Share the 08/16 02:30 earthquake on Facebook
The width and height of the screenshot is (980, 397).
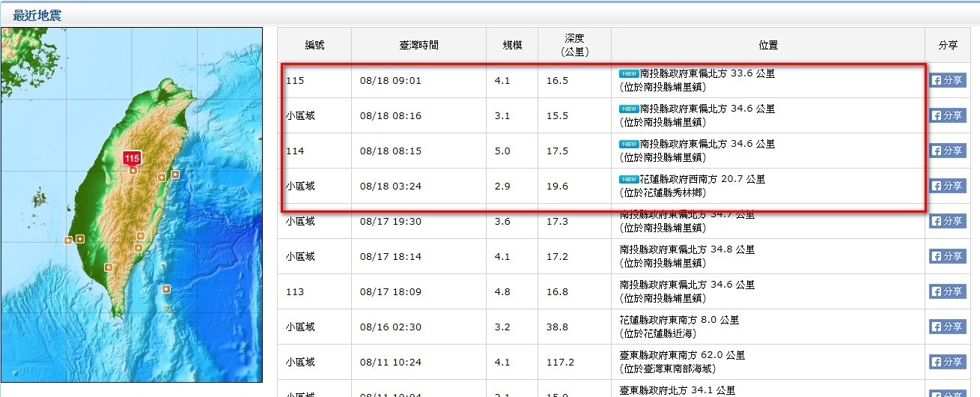(947, 327)
